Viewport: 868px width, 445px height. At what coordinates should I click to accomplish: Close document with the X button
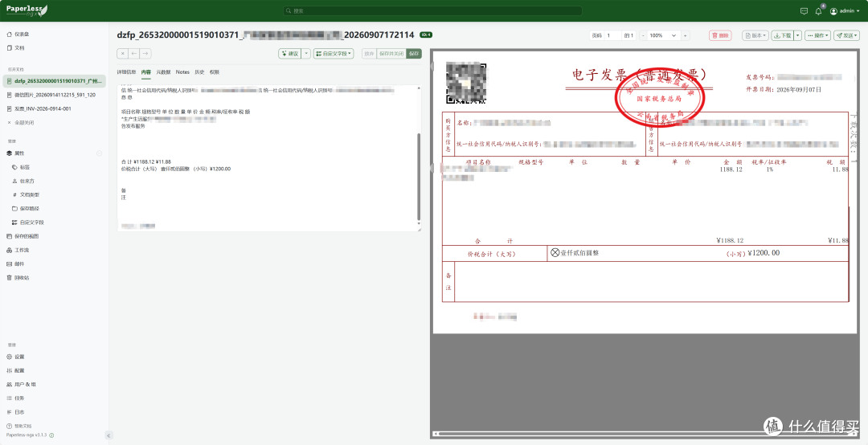[x=123, y=54]
